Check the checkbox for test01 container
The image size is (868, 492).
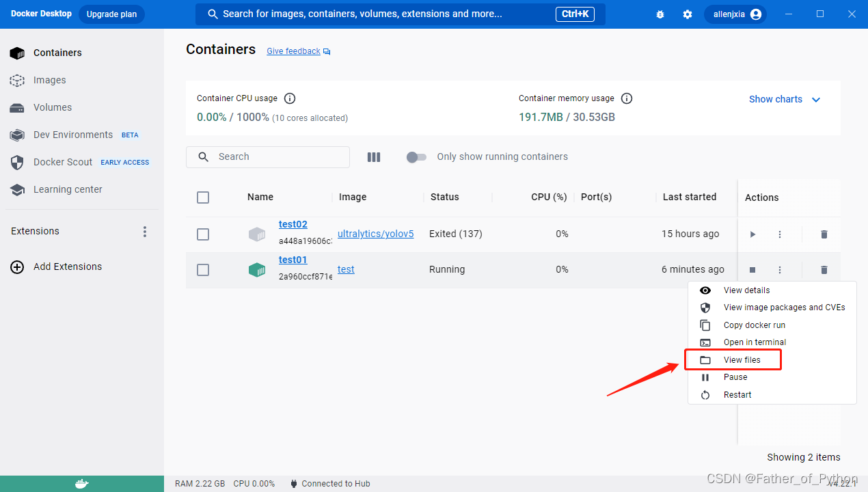(x=203, y=270)
